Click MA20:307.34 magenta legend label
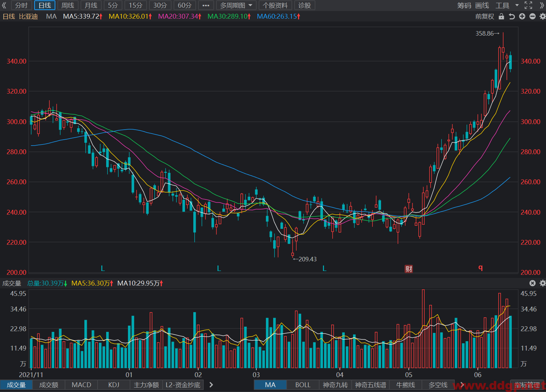This screenshot has width=546, height=392. click(180, 16)
